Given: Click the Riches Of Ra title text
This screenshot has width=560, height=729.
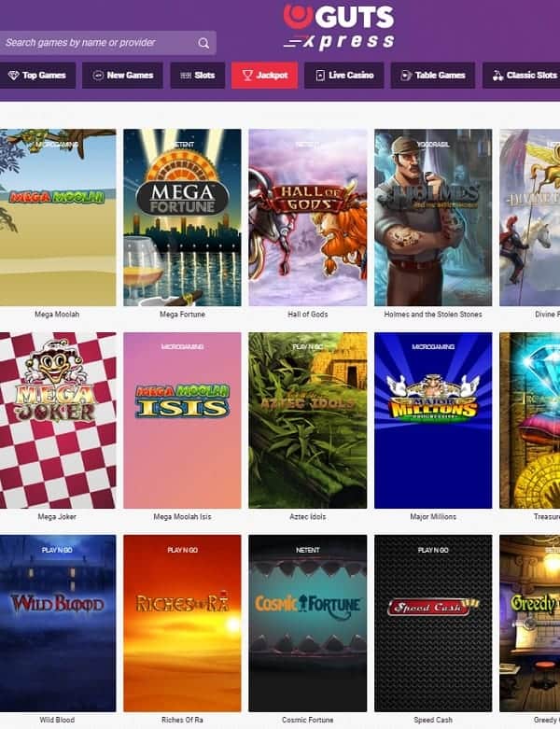Looking at the screenshot, I should tap(182, 720).
